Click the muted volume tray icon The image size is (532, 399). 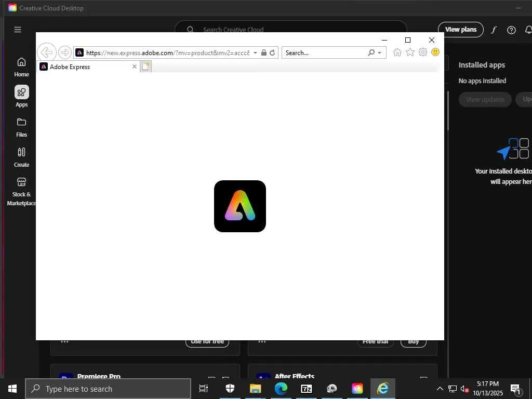coord(464,389)
